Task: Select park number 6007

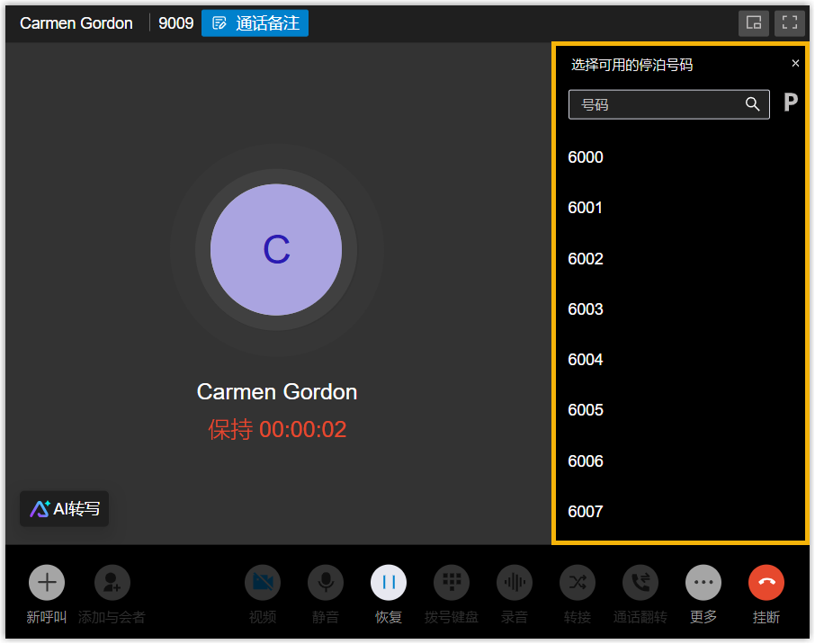Action: [586, 512]
